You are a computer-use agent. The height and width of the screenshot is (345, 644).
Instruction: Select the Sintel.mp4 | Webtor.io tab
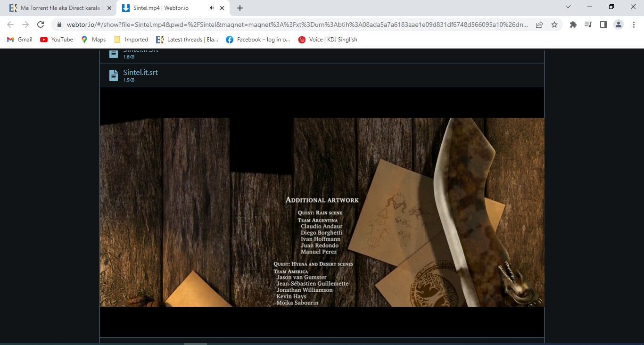point(173,8)
